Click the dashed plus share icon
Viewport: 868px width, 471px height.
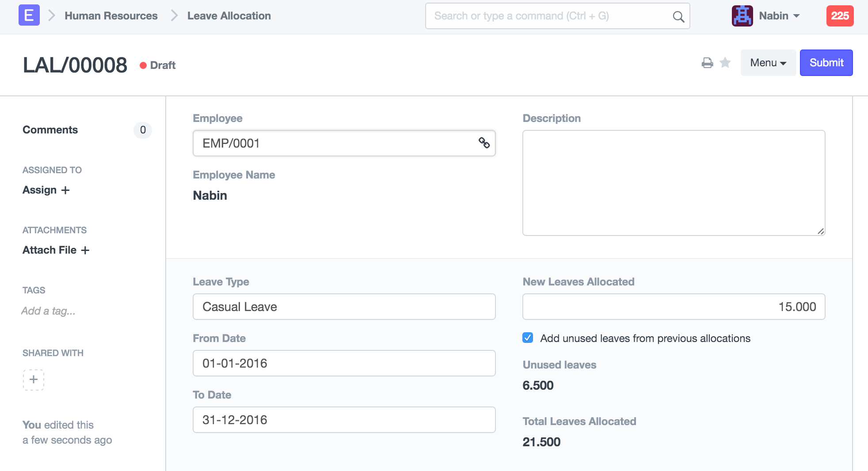click(34, 380)
